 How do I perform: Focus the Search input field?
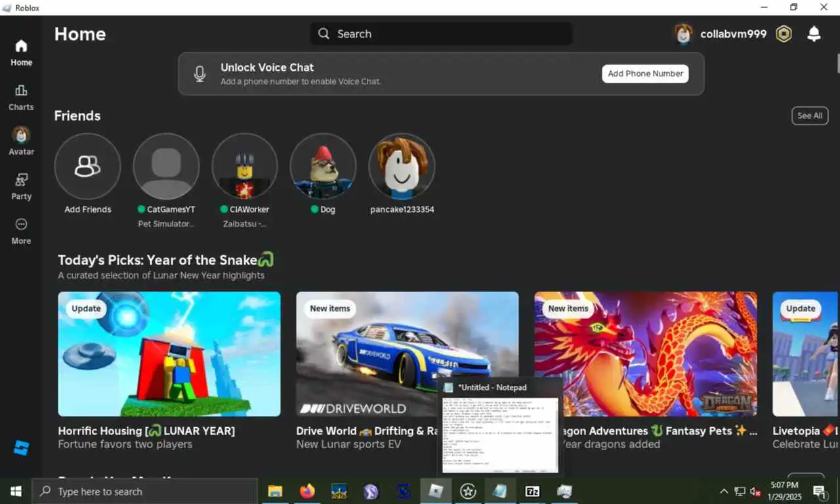coord(441,33)
